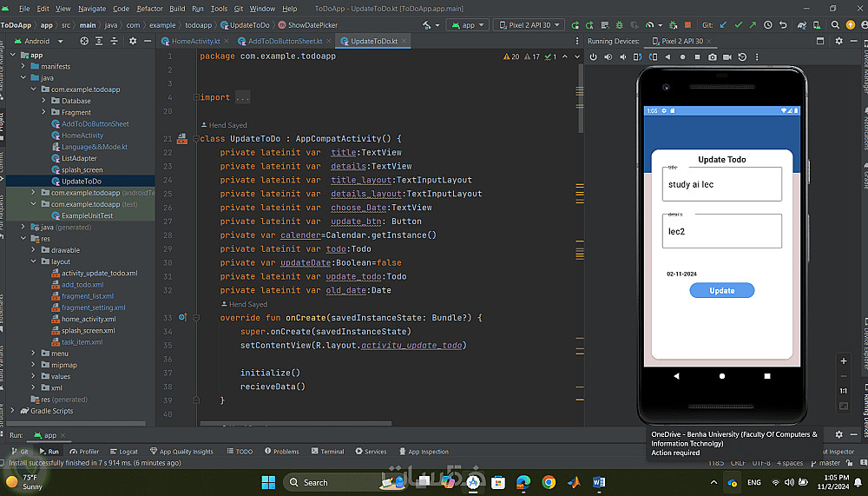Toggle fold for the onCreate function
This screenshot has width=868, height=496.
196,318
